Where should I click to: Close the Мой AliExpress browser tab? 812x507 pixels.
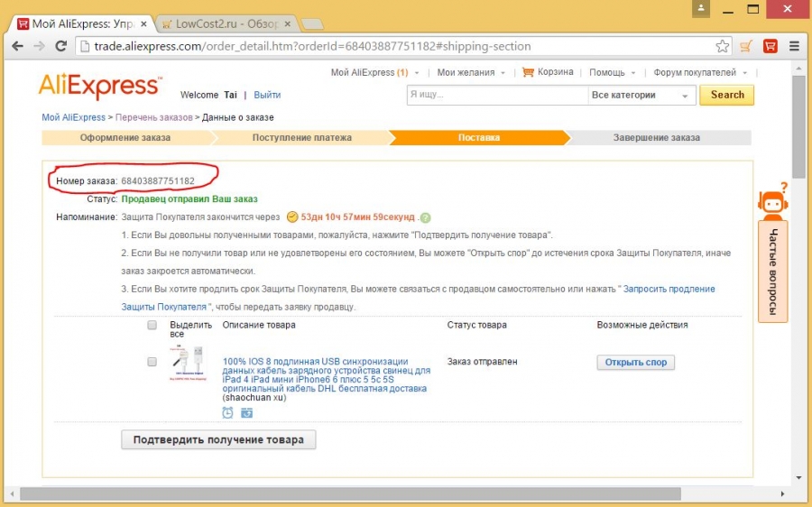[x=144, y=23]
